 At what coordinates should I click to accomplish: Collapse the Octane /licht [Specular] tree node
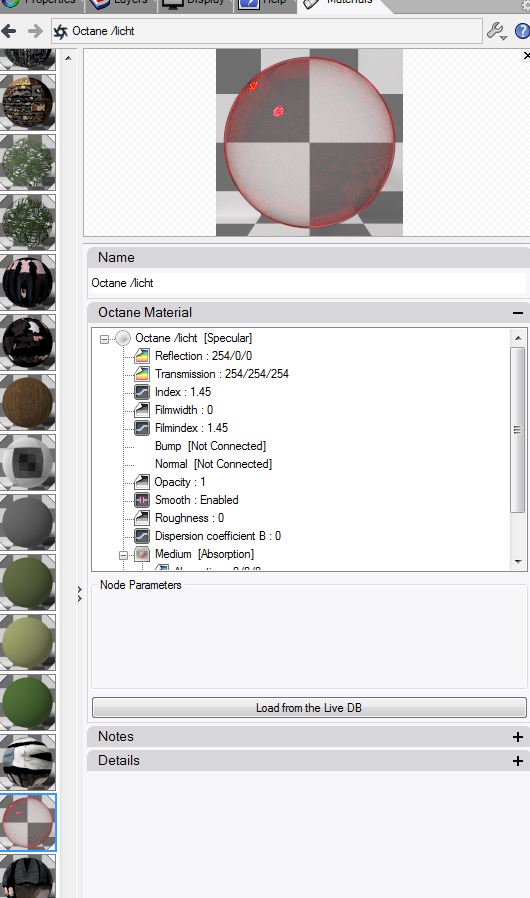click(x=104, y=339)
